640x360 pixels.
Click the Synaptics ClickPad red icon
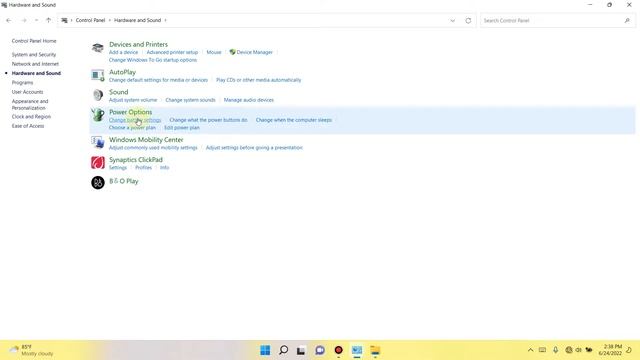pyautogui.click(x=98, y=162)
